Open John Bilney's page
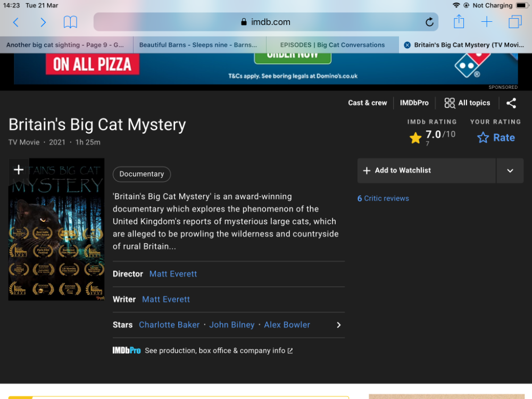532x399 pixels. click(x=232, y=325)
